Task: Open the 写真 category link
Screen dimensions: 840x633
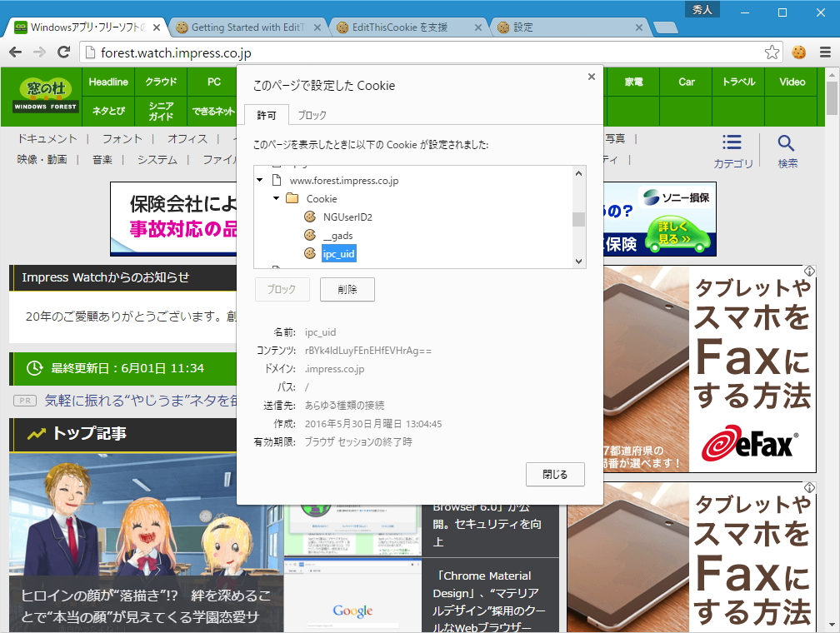Action: pos(615,139)
